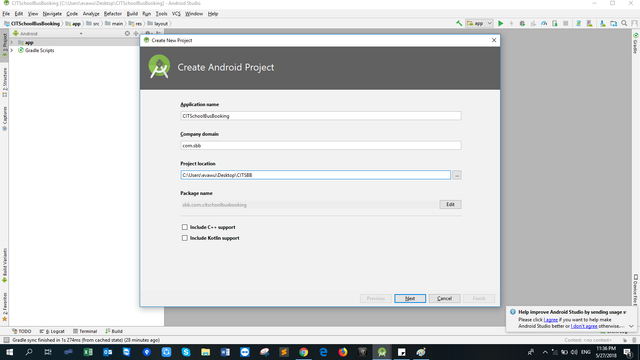Open Skype from the taskbar

tap(186, 352)
